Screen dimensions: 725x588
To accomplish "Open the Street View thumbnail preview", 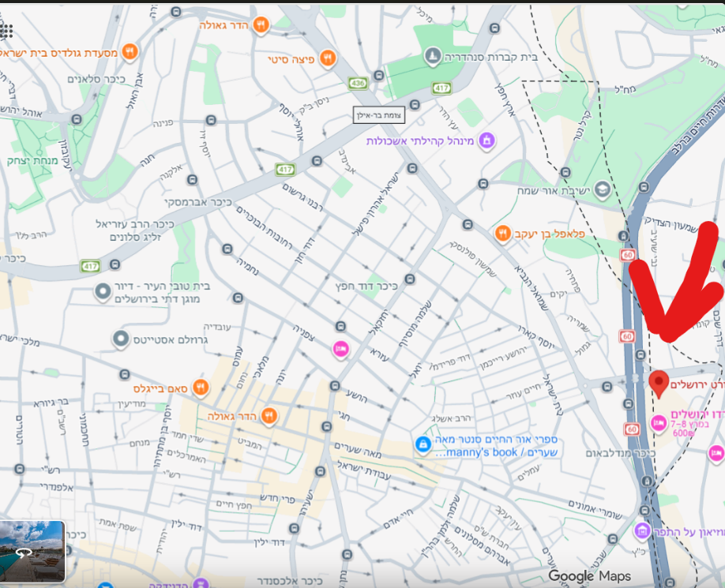I will (32, 551).
